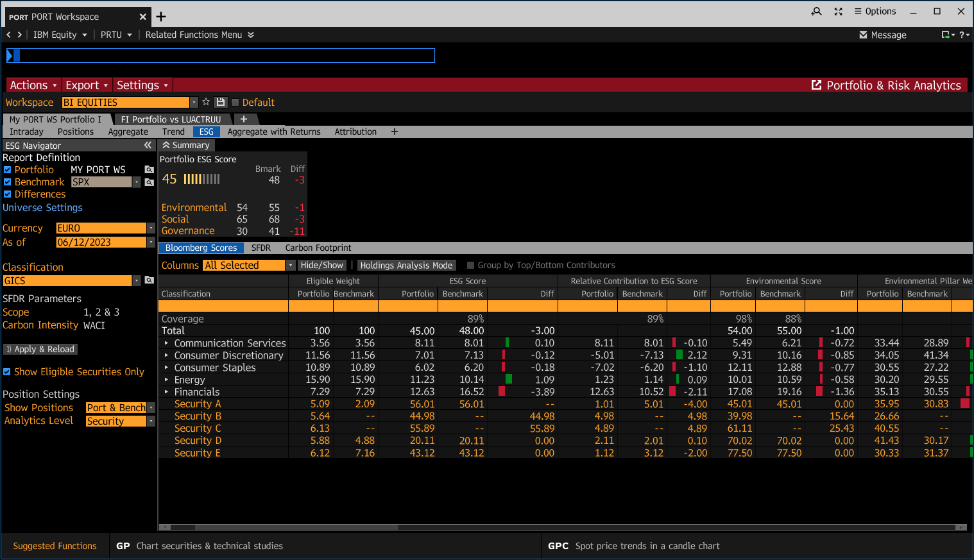Collapse the Summary section chevron

tap(166, 146)
